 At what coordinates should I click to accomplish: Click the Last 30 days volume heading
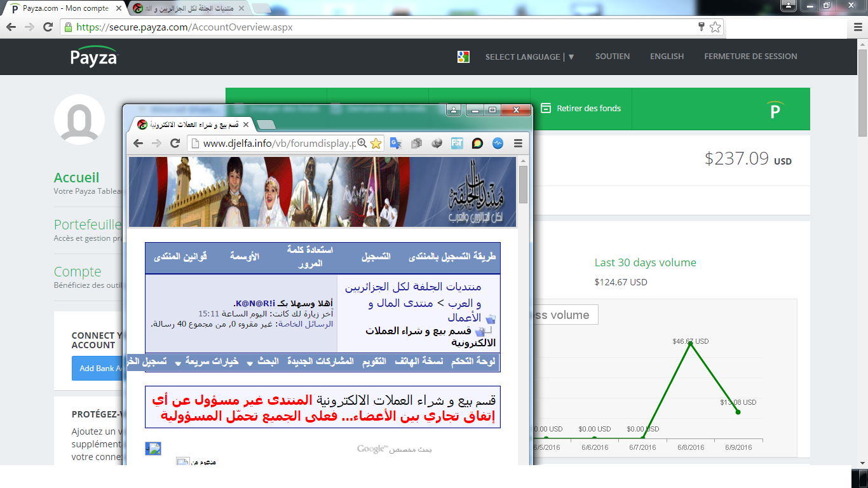pyautogui.click(x=646, y=262)
